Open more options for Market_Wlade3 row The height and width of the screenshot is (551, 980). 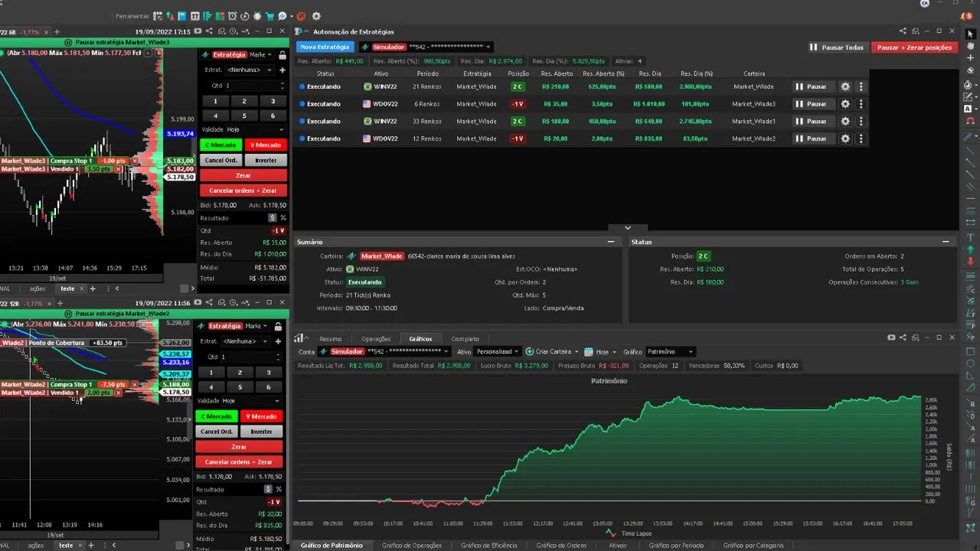point(861,104)
